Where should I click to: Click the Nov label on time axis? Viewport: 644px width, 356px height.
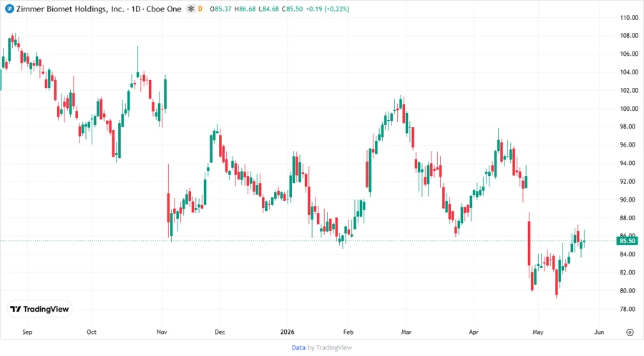162,332
